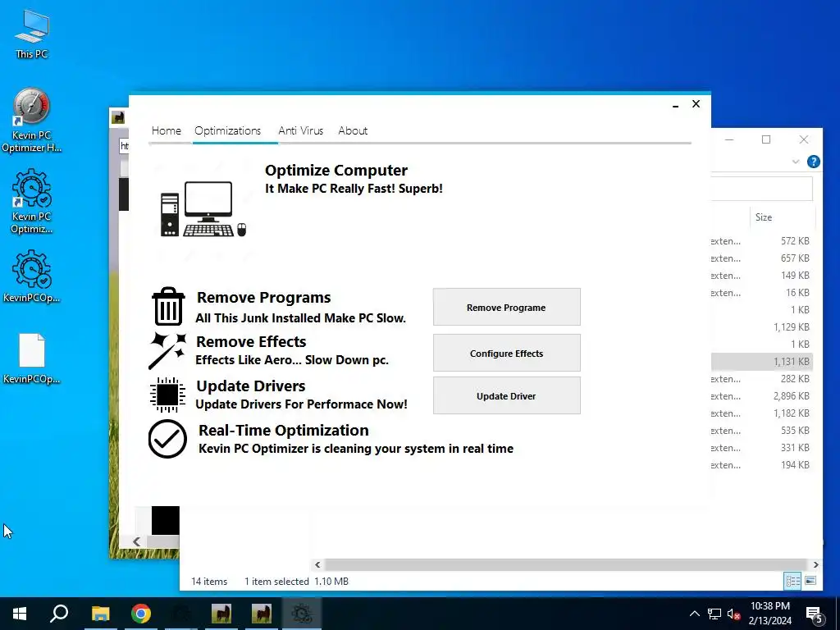840x630 pixels.
Task: Click the magic wand Remove Effects icon
Action: 167,351
